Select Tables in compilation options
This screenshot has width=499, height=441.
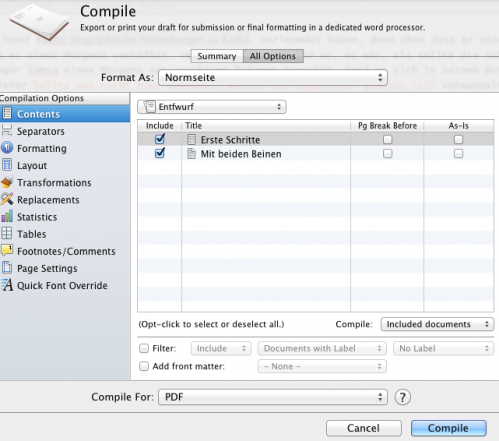pos(65,234)
